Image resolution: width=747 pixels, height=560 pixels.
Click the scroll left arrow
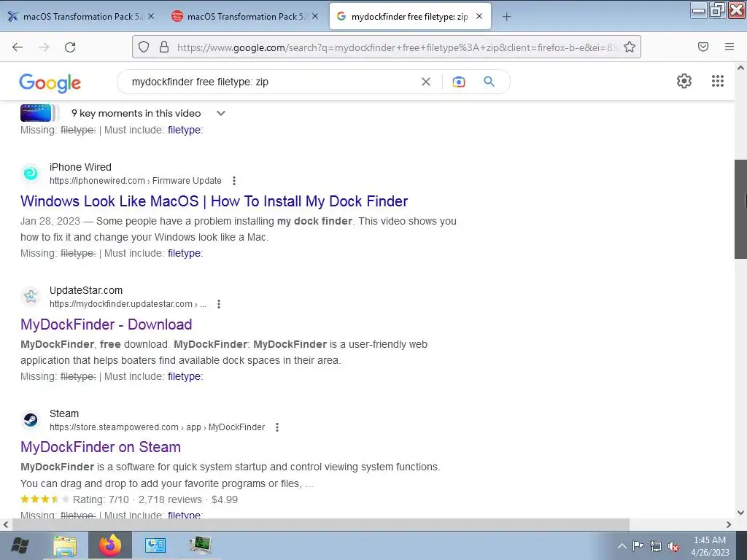[6, 524]
